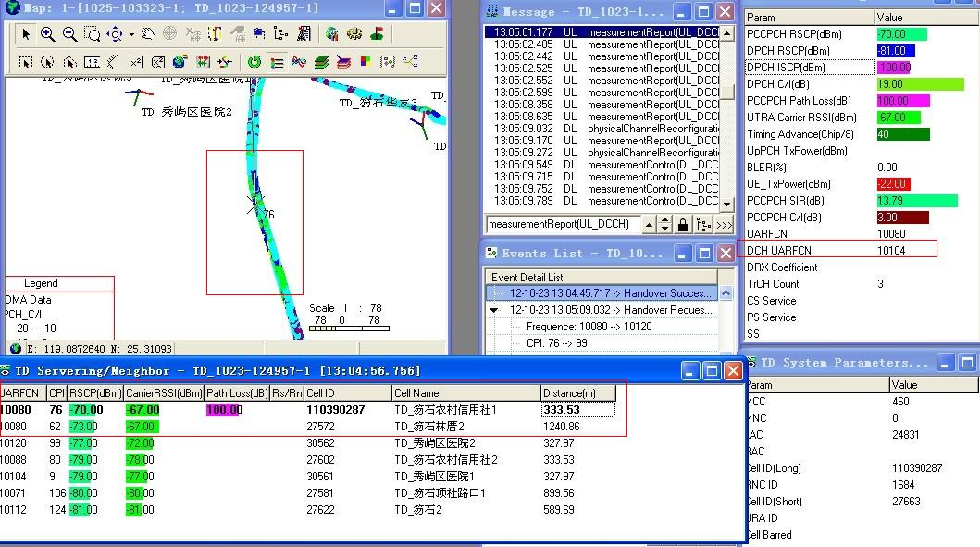The width and height of the screenshot is (980, 547).
Task: Open the gear settings icon in Map toolbar
Action: (x=354, y=33)
